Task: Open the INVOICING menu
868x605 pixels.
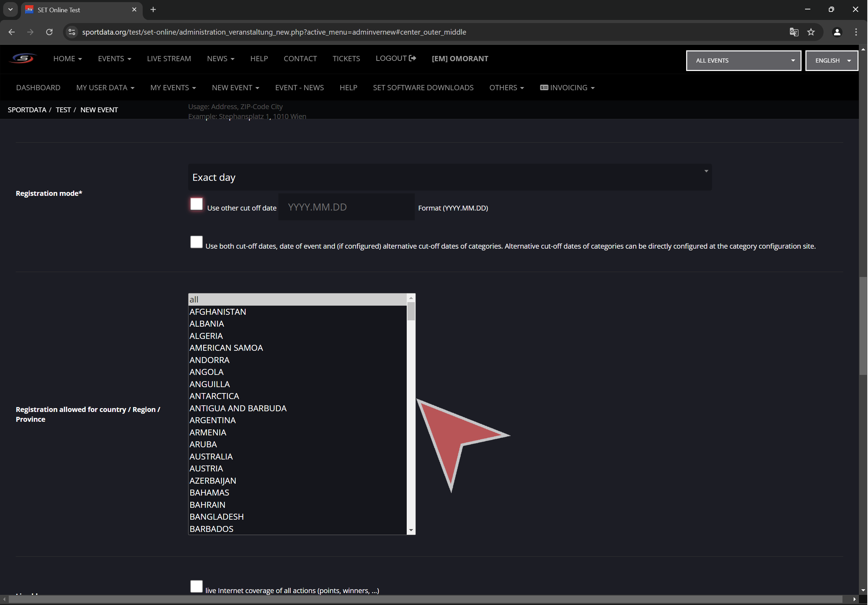Action: (x=568, y=88)
